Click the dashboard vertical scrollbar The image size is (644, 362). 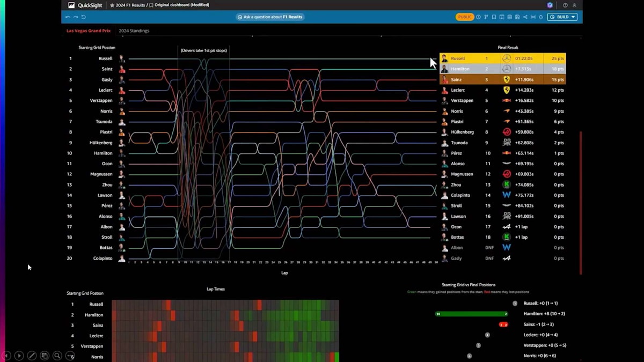point(581,203)
